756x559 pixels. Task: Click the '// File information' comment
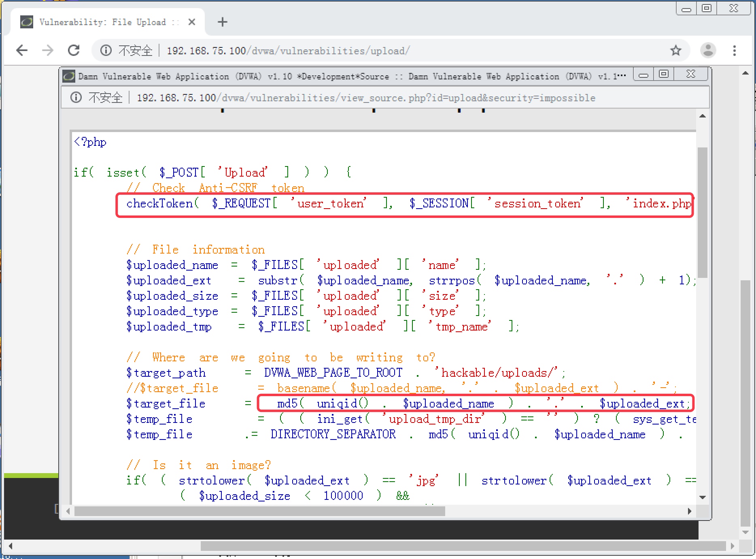[195, 250]
